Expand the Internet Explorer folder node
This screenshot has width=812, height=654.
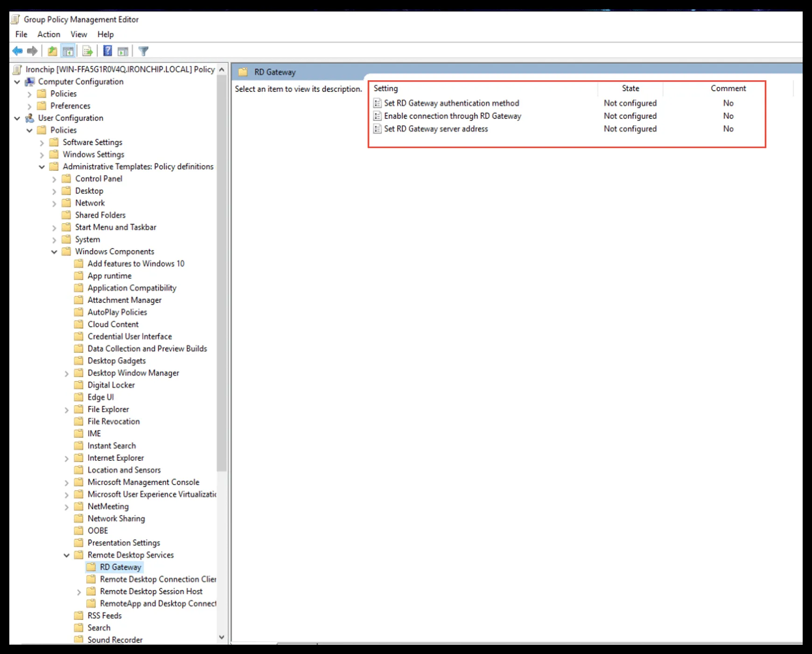(x=66, y=458)
